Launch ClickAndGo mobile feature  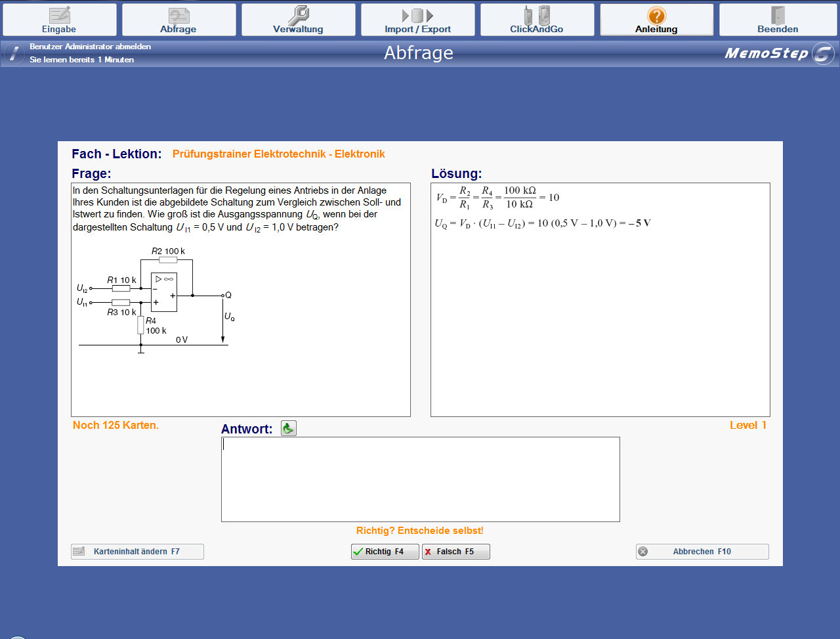click(x=537, y=20)
